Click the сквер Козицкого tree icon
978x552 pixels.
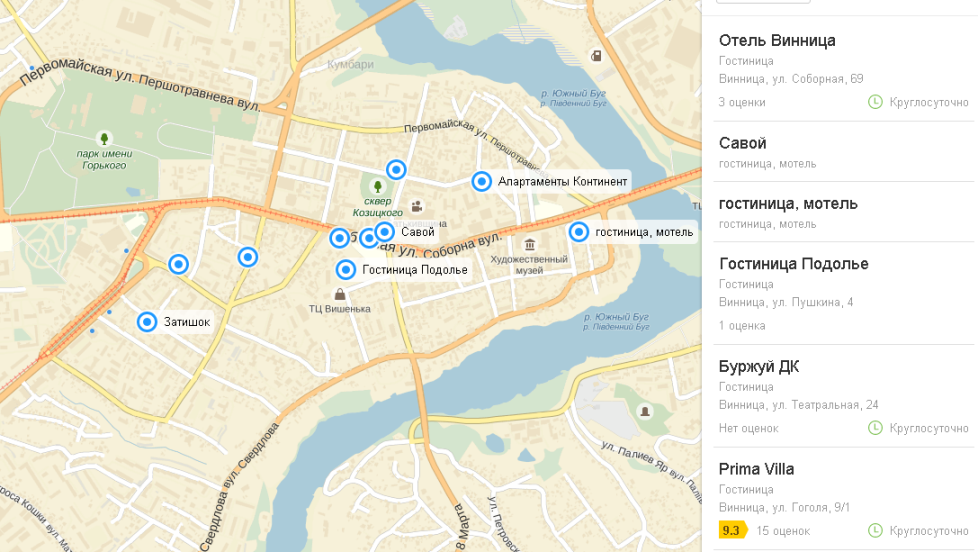[377, 186]
